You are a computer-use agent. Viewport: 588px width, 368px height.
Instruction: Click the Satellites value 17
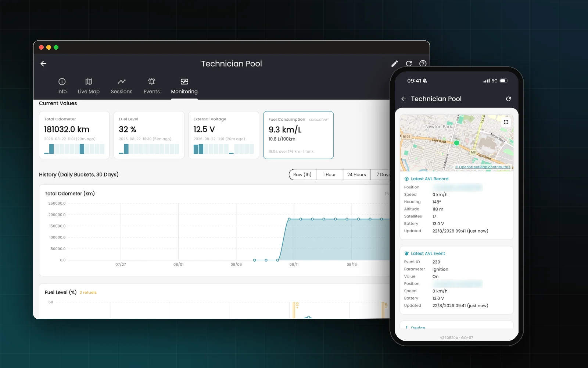click(434, 216)
